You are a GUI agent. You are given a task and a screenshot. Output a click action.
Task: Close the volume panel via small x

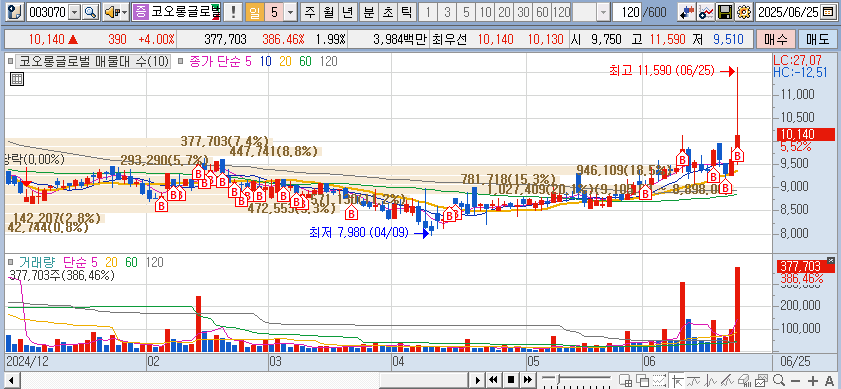pyautogui.click(x=831, y=260)
